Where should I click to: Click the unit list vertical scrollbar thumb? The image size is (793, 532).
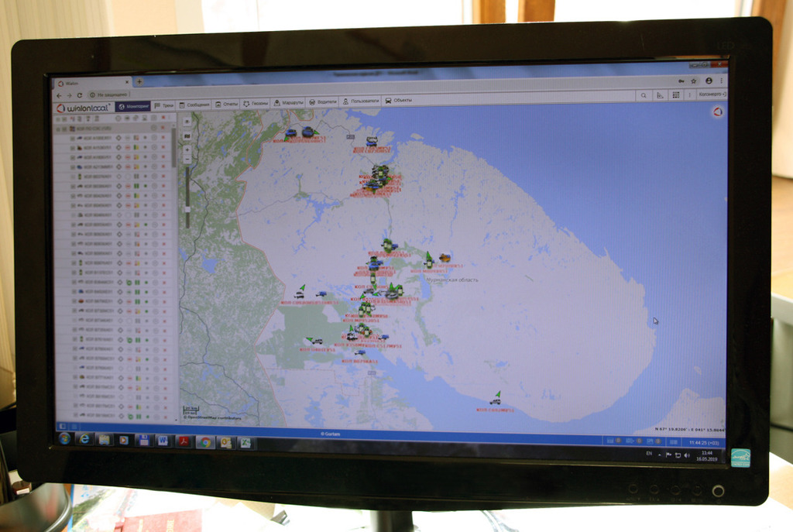(174, 148)
